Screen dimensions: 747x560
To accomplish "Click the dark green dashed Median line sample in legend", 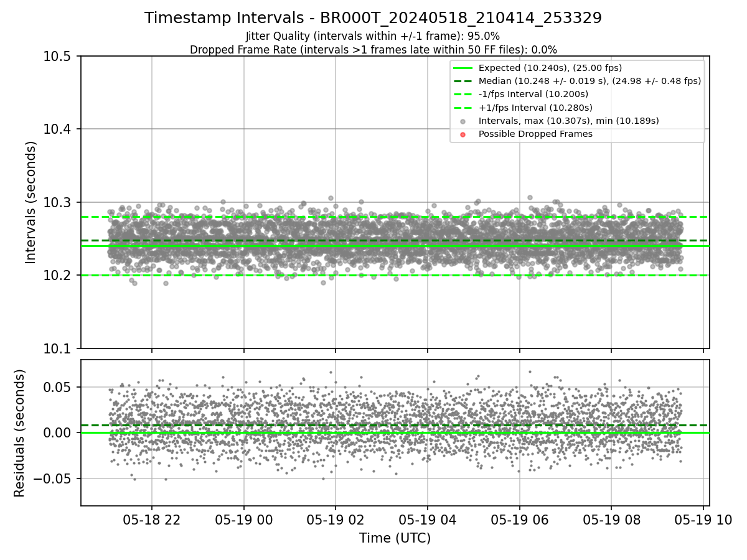I will tap(463, 81).
